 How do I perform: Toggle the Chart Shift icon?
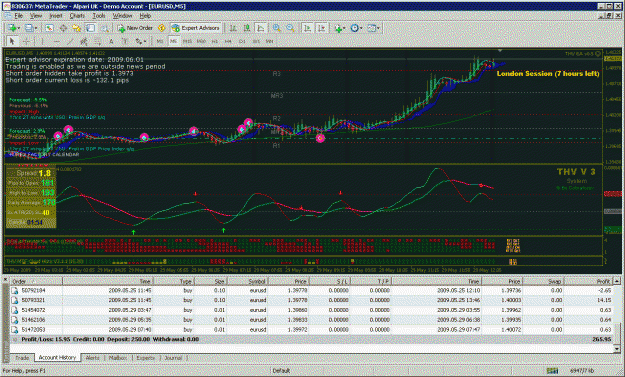(x=321, y=28)
